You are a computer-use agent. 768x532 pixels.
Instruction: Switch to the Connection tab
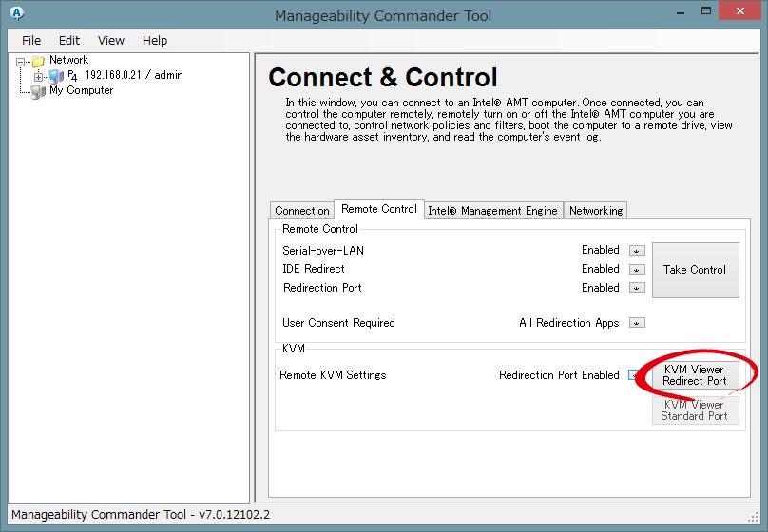pyautogui.click(x=301, y=211)
